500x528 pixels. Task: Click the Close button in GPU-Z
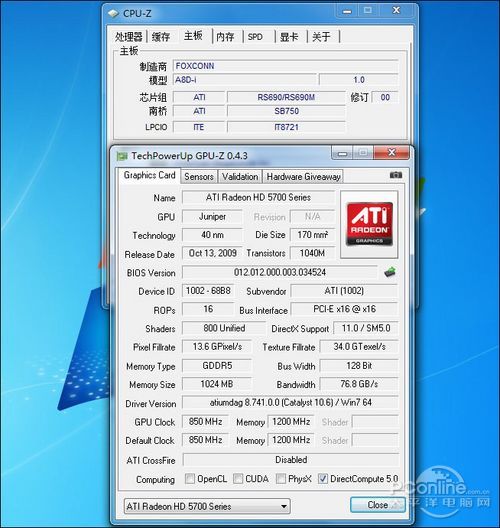click(x=377, y=505)
